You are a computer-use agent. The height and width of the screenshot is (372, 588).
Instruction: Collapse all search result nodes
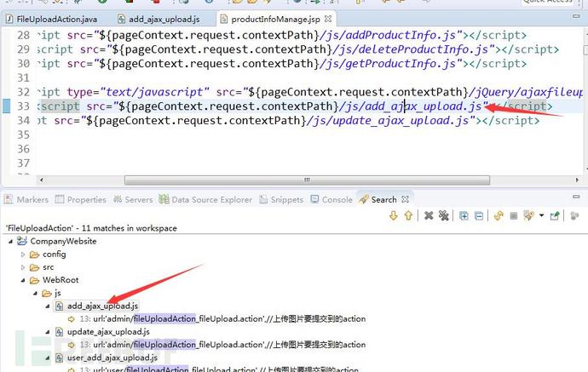(479, 215)
